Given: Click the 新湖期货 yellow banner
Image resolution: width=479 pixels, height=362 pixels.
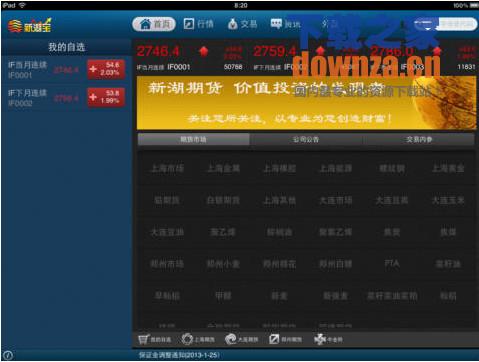Looking at the screenshot, I should click(x=306, y=103).
